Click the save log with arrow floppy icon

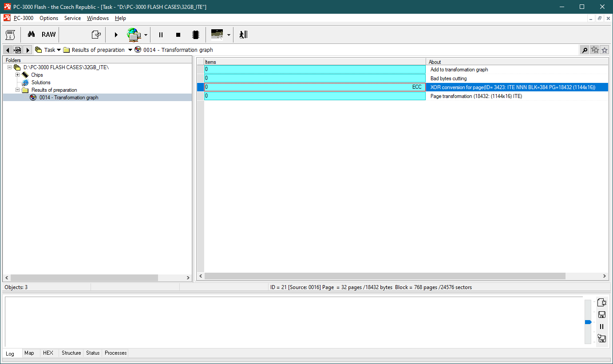[602, 339]
